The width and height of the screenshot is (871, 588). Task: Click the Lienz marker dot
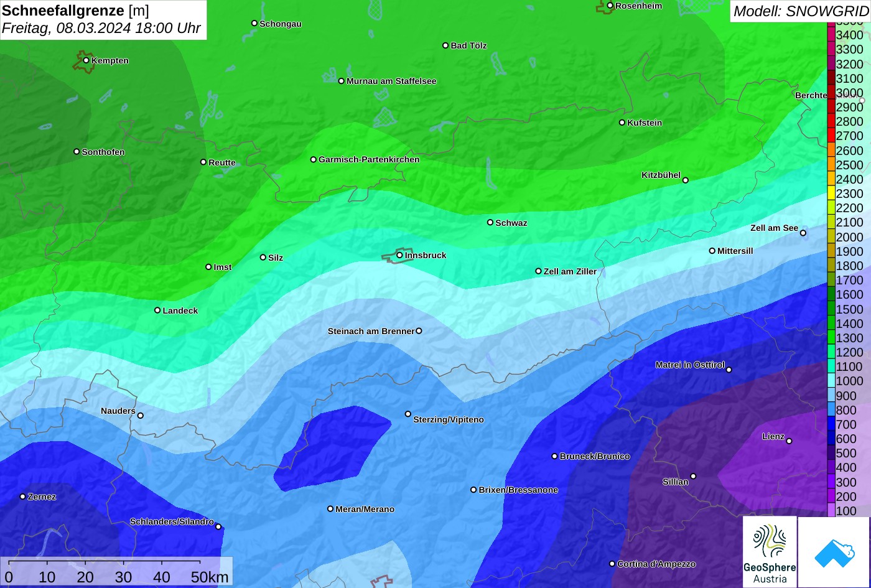point(789,441)
